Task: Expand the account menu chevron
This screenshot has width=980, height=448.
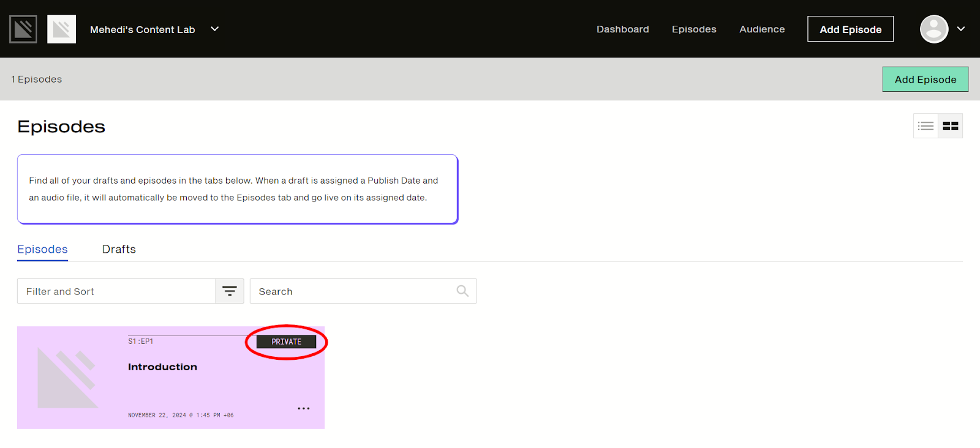Action: [x=961, y=29]
